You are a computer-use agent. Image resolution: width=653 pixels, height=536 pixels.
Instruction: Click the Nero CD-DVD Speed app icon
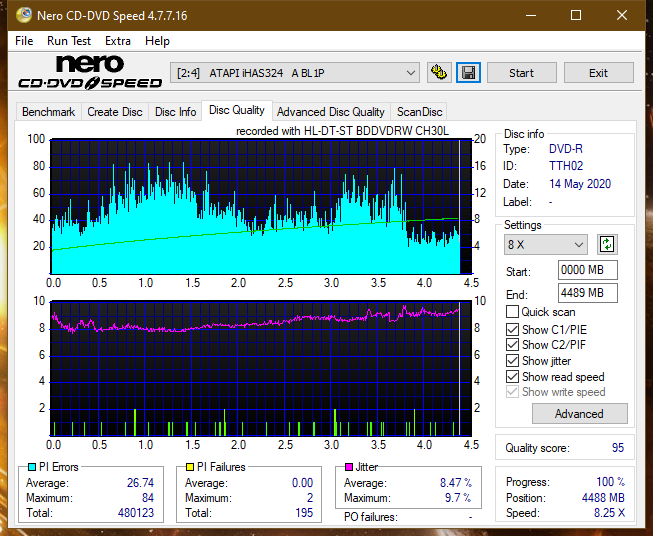coord(24,15)
